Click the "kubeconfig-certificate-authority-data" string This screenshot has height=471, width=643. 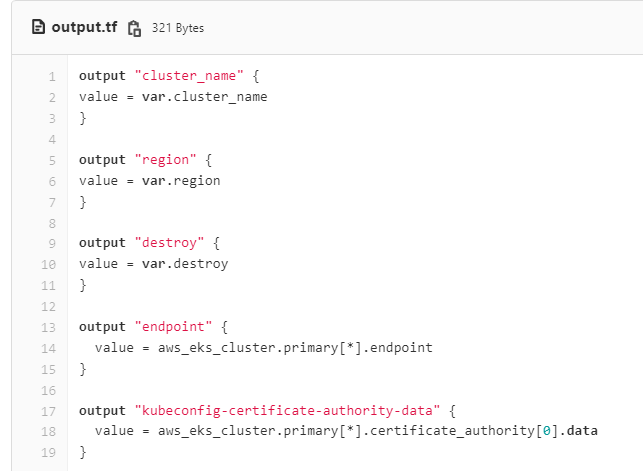tap(286, 410)
